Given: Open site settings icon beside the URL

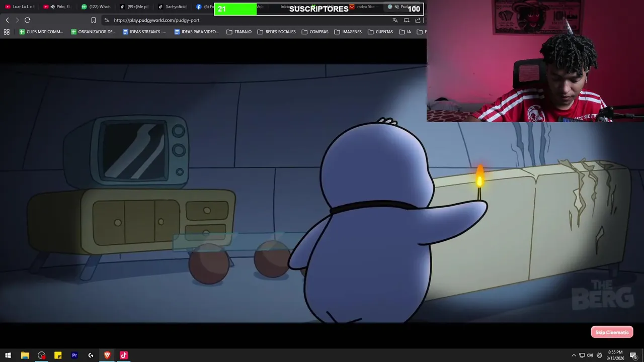Looking at the screenshot, I should [106, 20].
